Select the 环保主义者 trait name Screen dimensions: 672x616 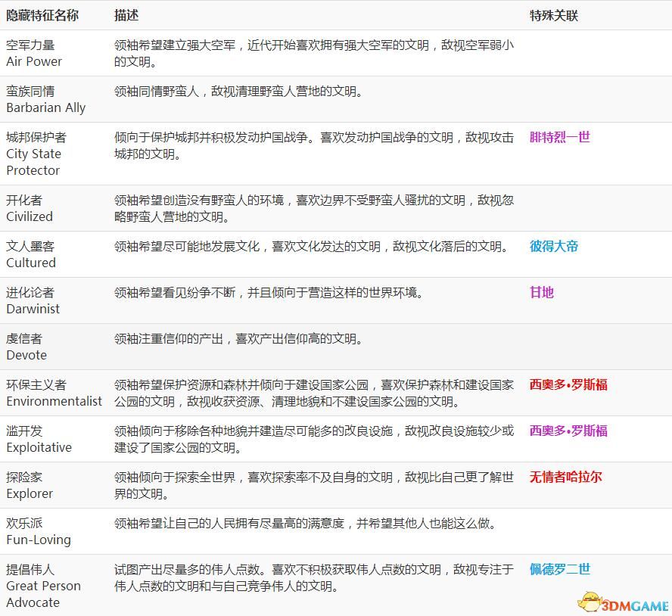pyautogui.click(x=36, y=384)
